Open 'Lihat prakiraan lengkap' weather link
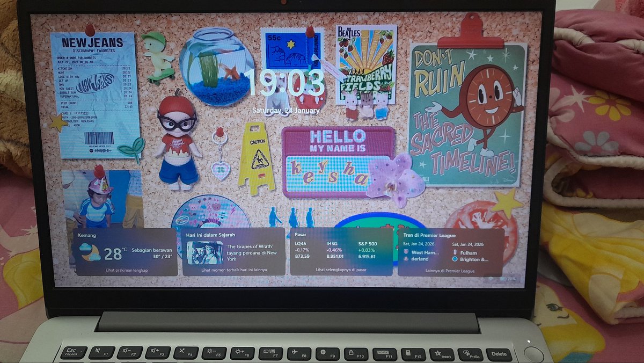Viewport: 644px width, 363px height. [126, 270]
